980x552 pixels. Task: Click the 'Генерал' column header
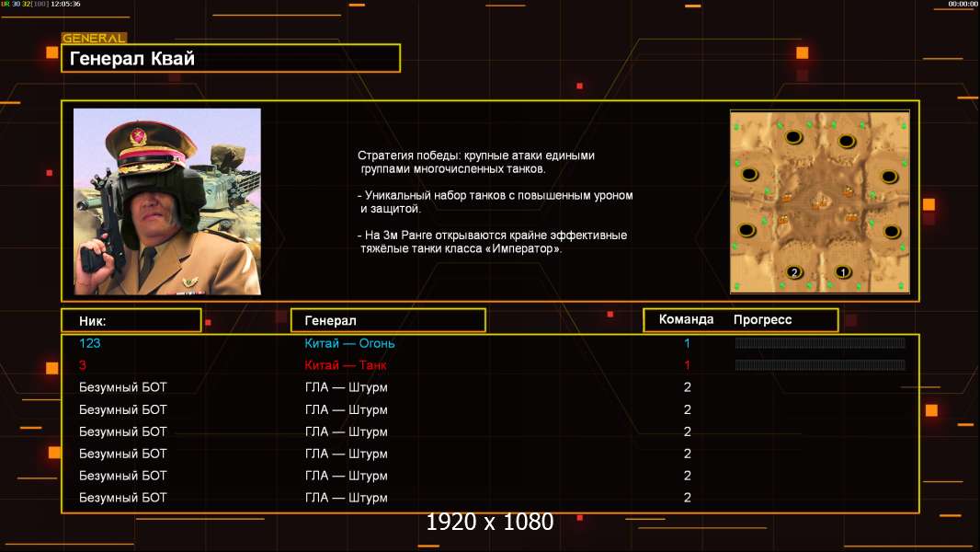388,320
